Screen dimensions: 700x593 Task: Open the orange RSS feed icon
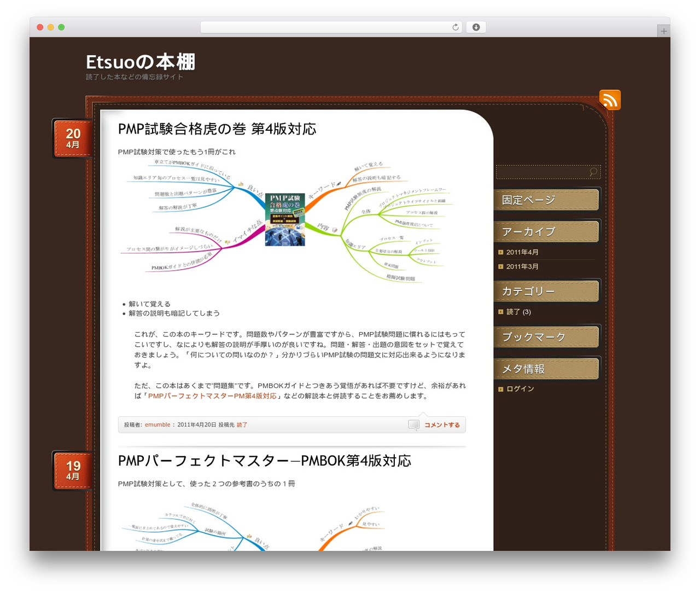[610, 100]
